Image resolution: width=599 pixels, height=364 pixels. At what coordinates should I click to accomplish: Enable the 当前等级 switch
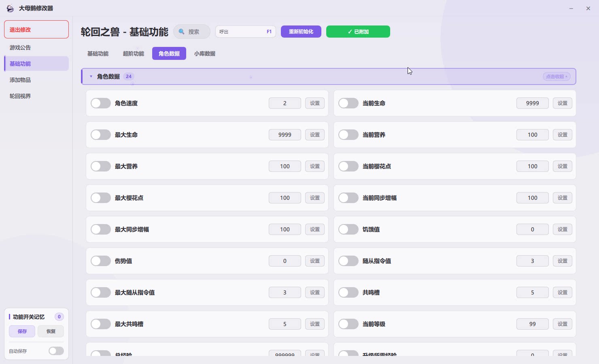coord(348,324)
